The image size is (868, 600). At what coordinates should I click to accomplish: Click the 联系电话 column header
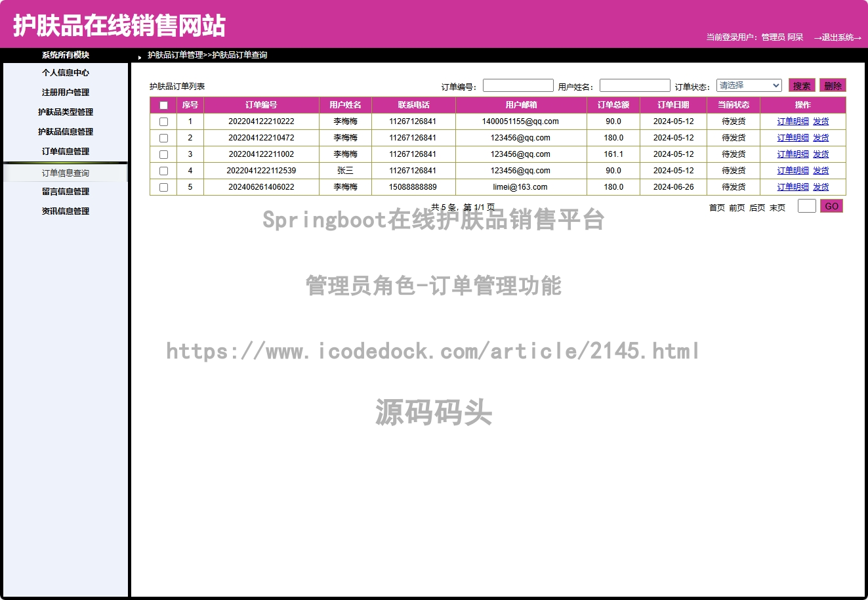point(413,105)
